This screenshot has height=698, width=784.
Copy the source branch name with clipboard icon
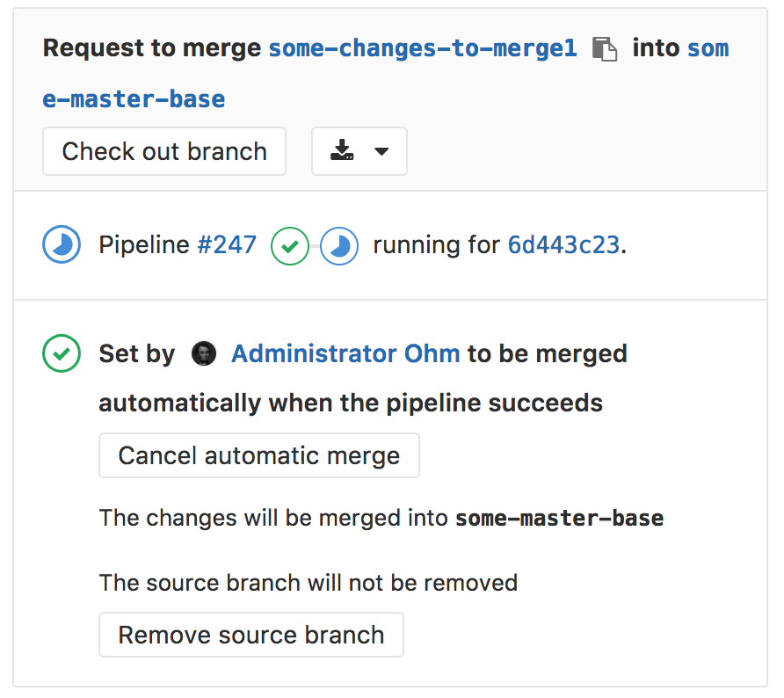(604, 48)
